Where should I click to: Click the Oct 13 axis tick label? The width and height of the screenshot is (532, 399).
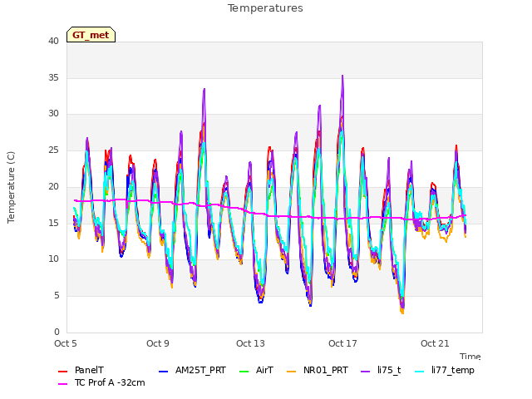pos(250,343)
